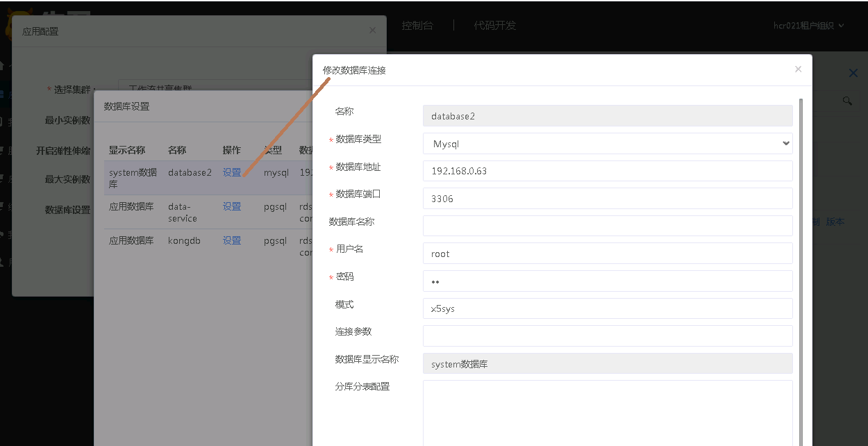Screen dimensions: 868x446
Task: Click 设置 link for data-service row
Action: [x=232, y=206]
